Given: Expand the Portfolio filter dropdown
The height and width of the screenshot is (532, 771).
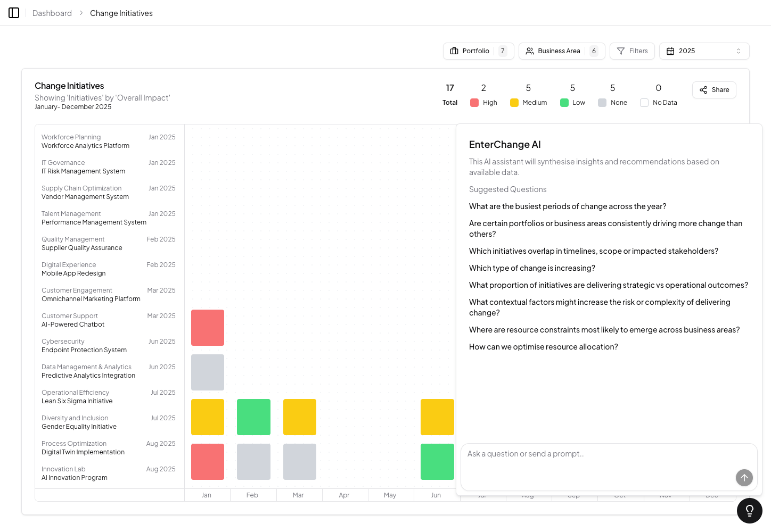Looking at the screenshot, I should (x=478, y=51).
